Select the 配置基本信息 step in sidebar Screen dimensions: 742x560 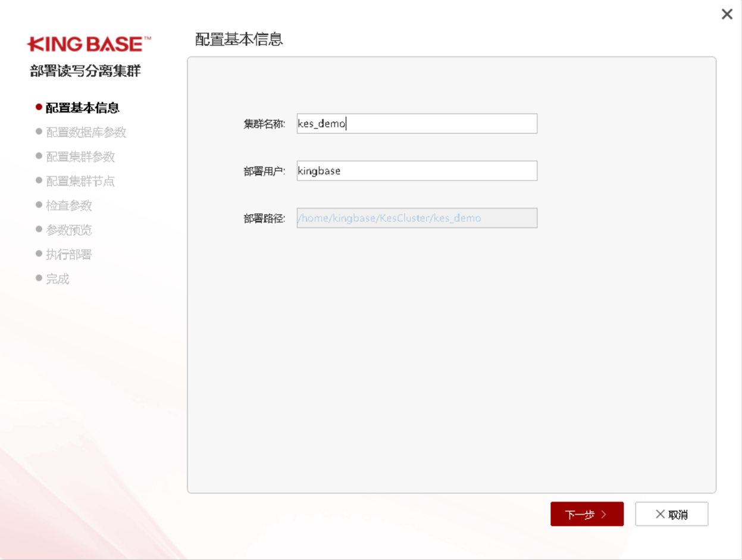click(82, 108)
